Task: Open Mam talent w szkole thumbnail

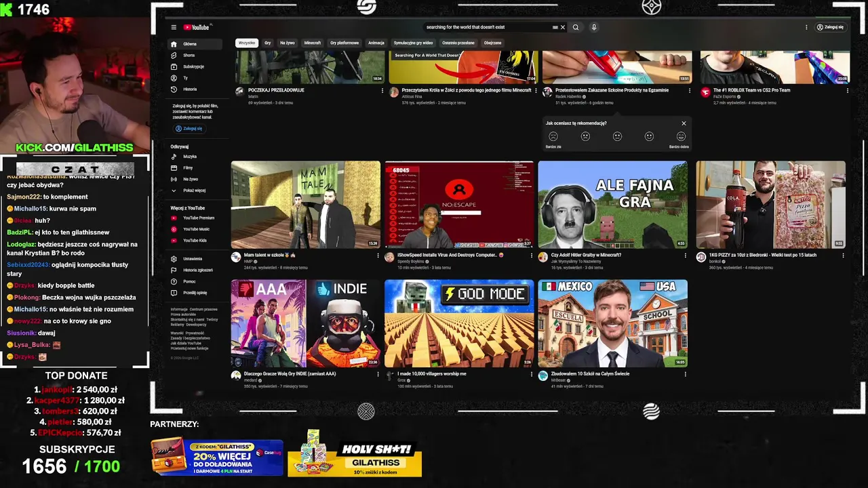Action: [x=306, y=205]
